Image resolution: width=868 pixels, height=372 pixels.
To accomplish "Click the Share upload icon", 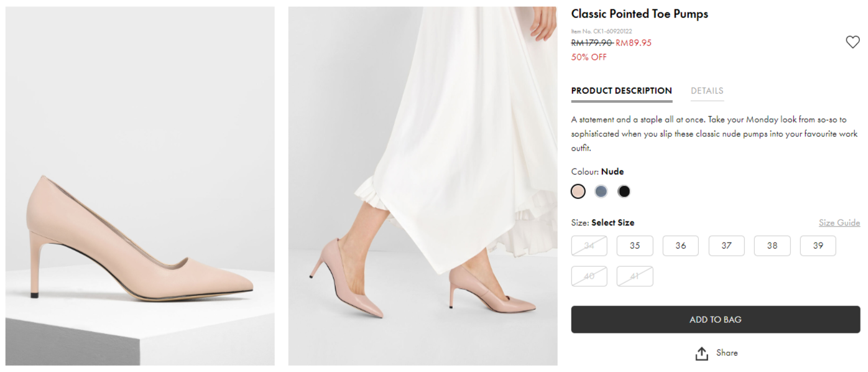I will point(702,353).
